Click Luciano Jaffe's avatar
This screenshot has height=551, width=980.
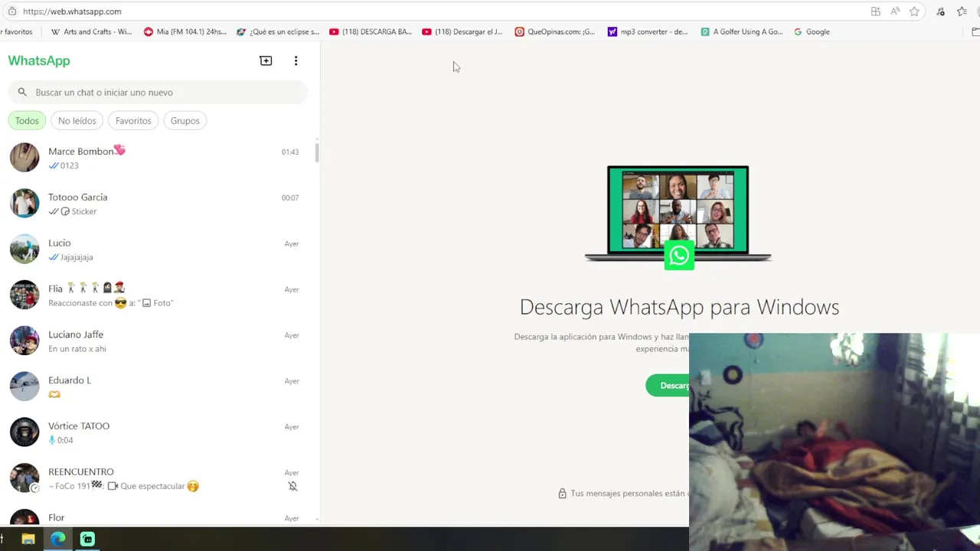pos(24,341)
